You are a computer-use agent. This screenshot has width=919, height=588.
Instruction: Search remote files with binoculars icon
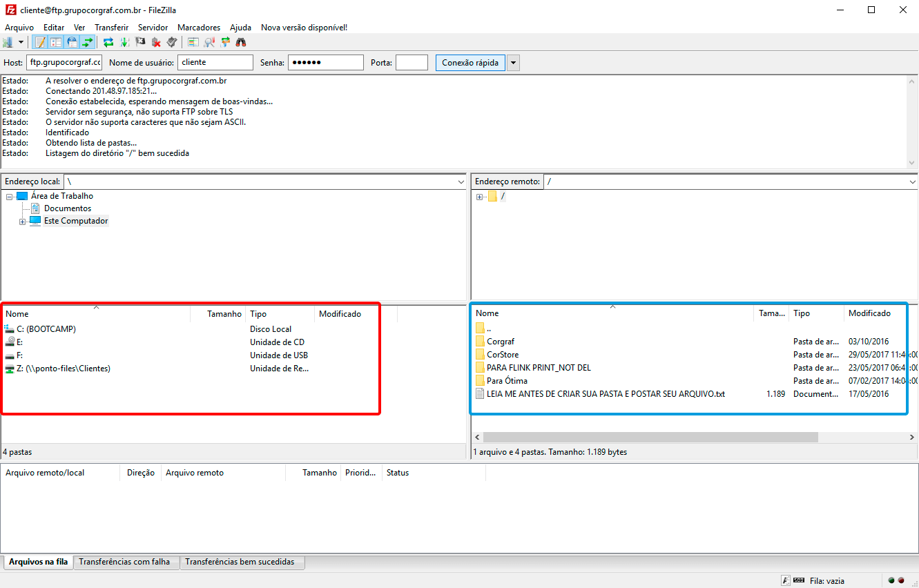click(241, 42)
